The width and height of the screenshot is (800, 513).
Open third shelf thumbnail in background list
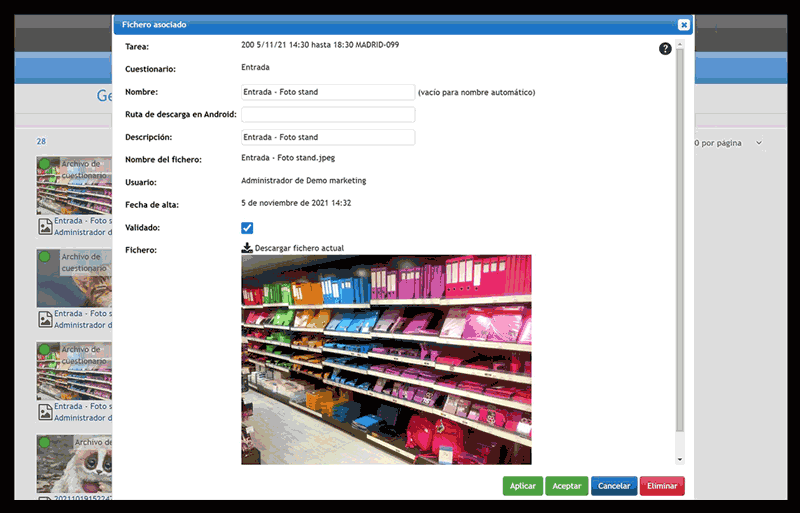click(x=74, y=371)
